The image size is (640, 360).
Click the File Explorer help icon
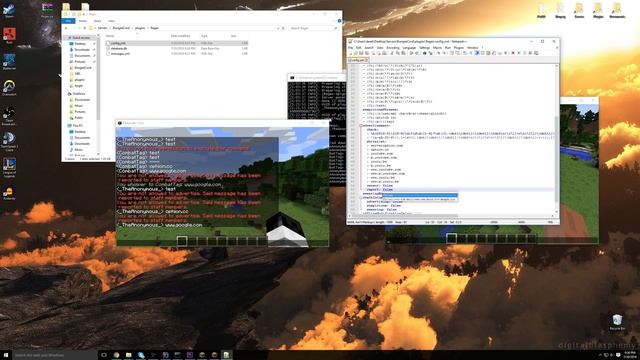click(339, 21)
